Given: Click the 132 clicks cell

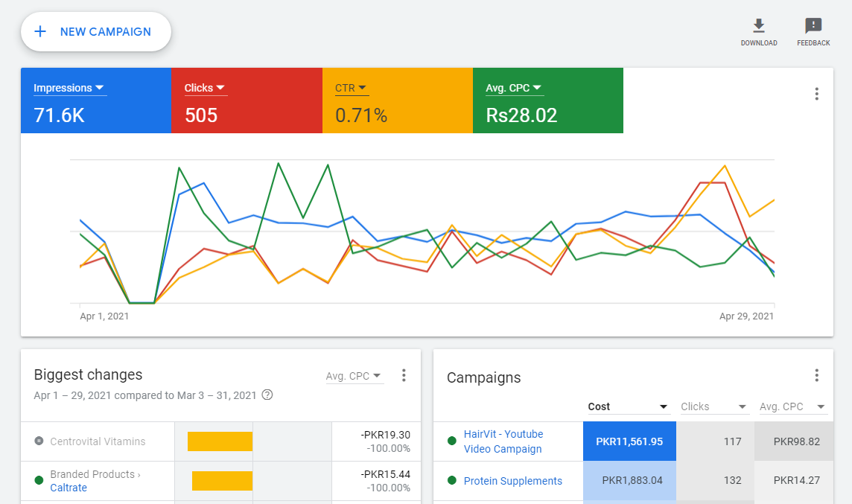Looking at the screenshot, I should [715, 481].
